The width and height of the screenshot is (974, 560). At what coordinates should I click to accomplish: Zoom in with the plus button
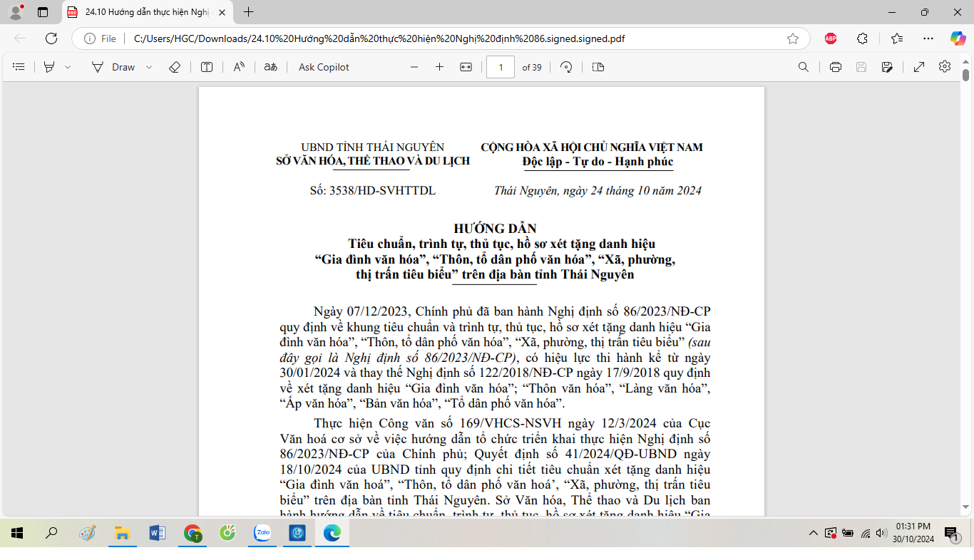point(439,67)
